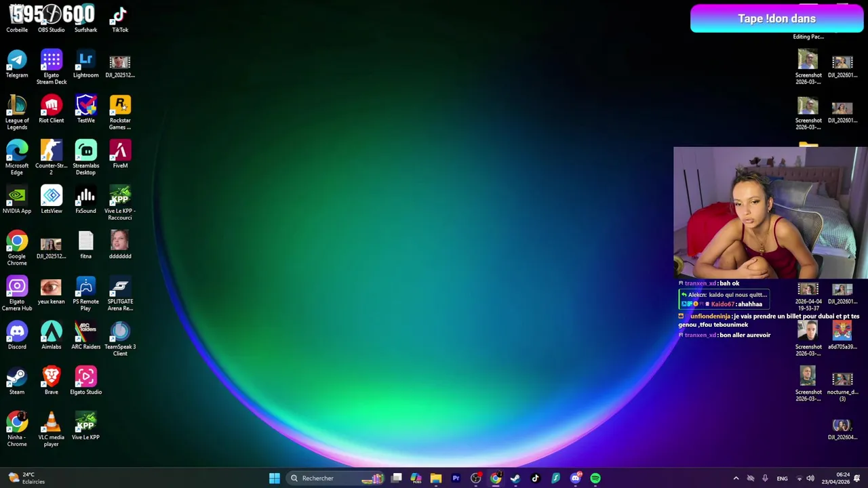Click the microphone tray icon
Screen dimensions: 868x488
(765, 479)
